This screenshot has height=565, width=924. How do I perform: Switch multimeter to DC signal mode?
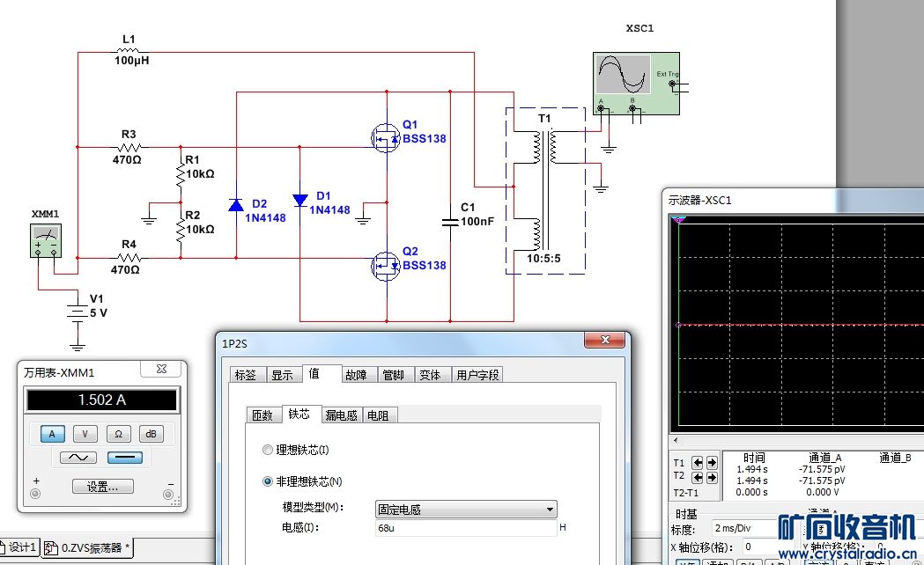click(125, 458)
